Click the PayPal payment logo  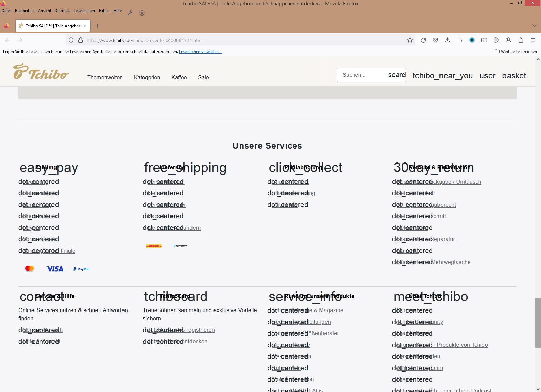tap(81, 269)
